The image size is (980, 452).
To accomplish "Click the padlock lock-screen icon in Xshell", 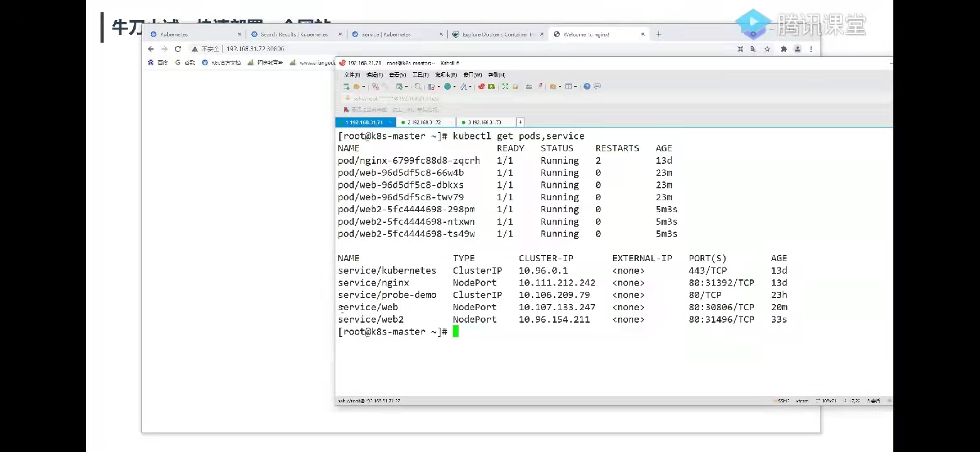I will [514, 87].
